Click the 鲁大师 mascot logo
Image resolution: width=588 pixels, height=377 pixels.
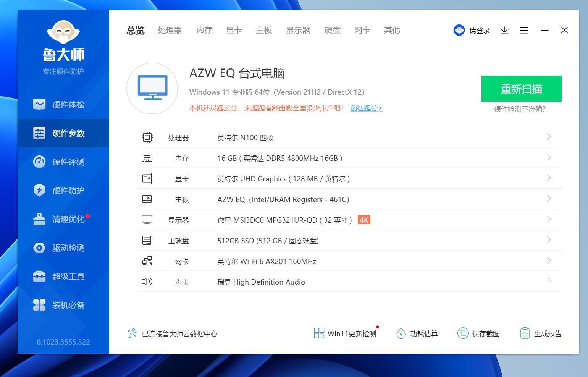click(63, 32)
